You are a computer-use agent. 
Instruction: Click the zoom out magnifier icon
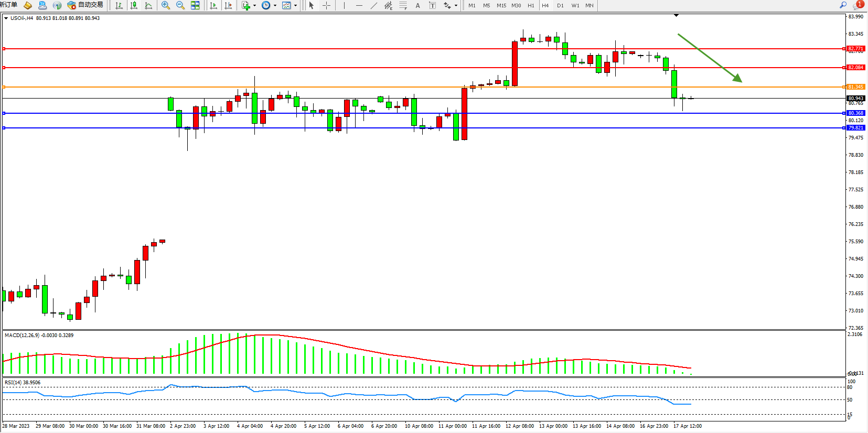180,5
